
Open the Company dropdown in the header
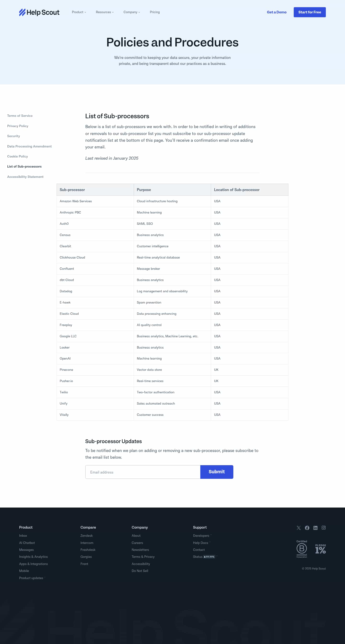pyautogui.click(x=132, y=12)
